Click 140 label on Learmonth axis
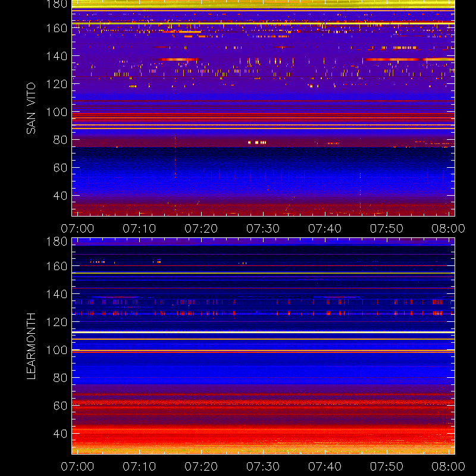Screen dimensions: 476x476 pos(57,294)
